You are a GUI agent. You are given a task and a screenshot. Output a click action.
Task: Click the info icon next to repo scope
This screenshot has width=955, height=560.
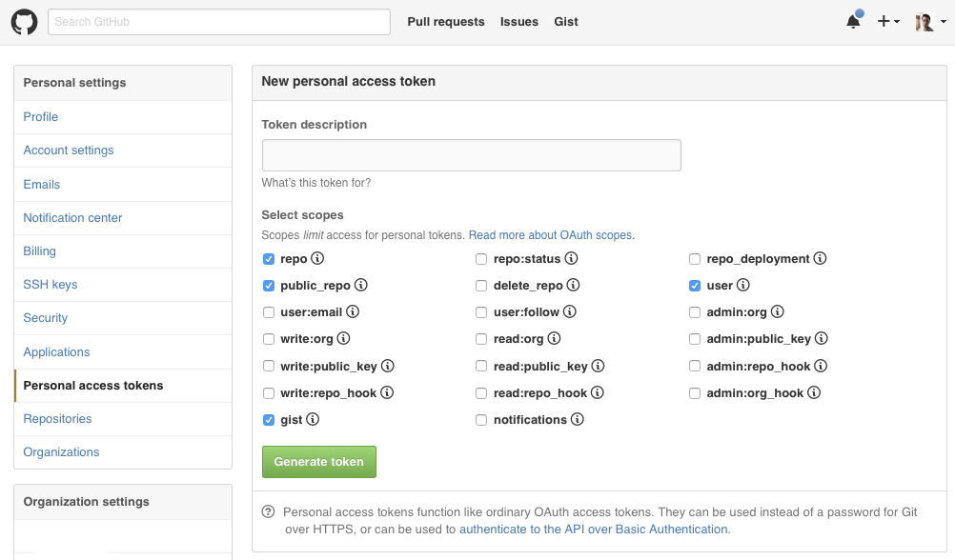pyautogui.click(x=318, y=258)
